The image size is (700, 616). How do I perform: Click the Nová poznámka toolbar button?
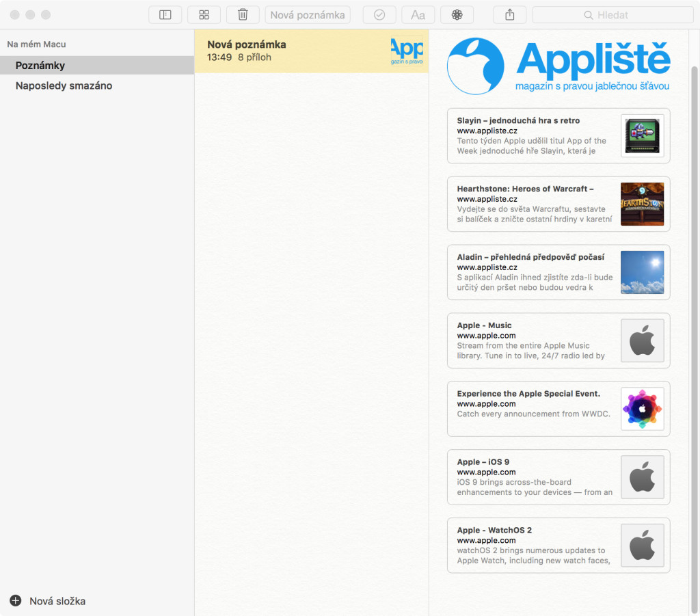click(308, 15)
